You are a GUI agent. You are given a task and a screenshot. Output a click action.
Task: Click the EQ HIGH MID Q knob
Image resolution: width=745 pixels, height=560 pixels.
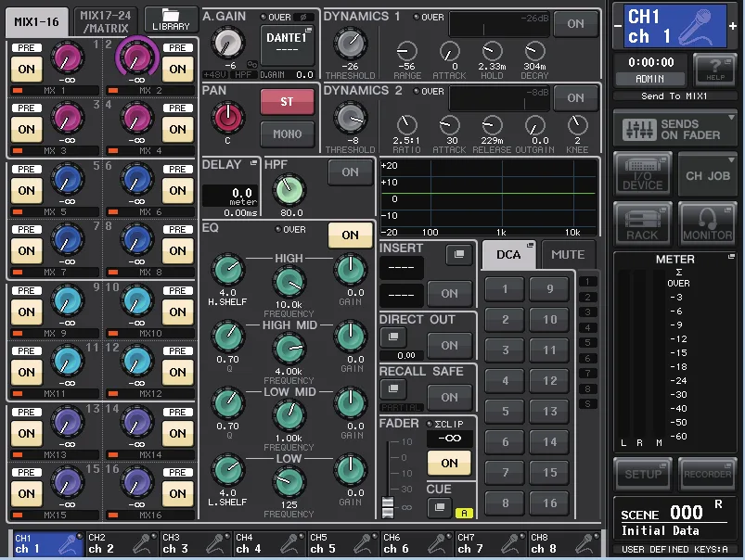tap(228, 336)
